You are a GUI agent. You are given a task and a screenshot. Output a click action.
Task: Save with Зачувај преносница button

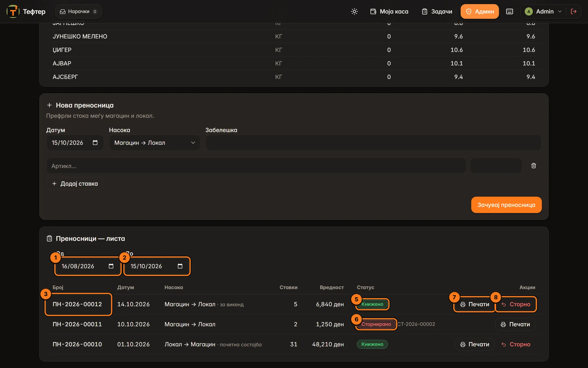click(x=506, y=205)
